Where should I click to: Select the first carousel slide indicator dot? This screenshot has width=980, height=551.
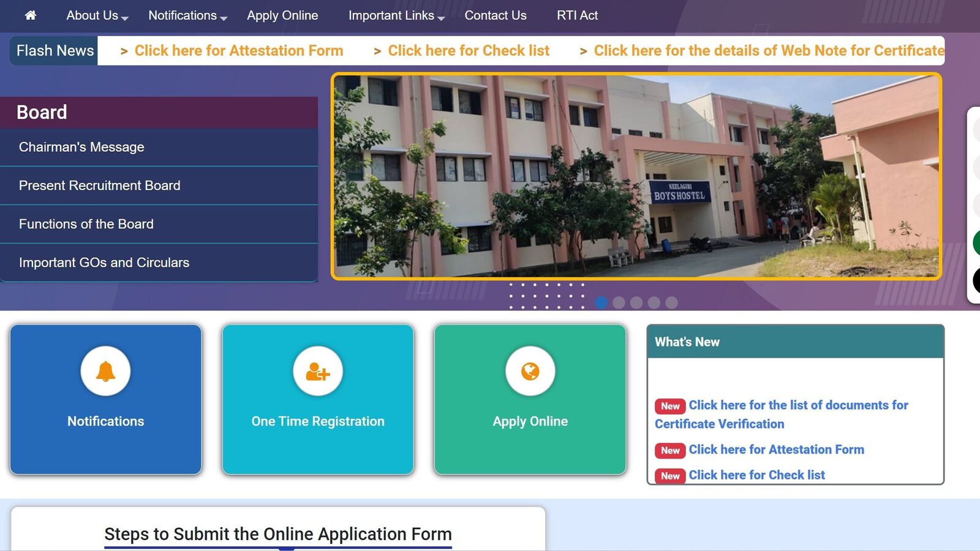point(601,302)
